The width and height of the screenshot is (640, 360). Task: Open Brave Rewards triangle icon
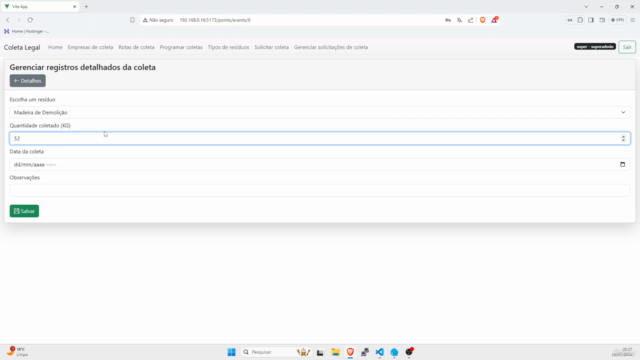coord(494,20)
